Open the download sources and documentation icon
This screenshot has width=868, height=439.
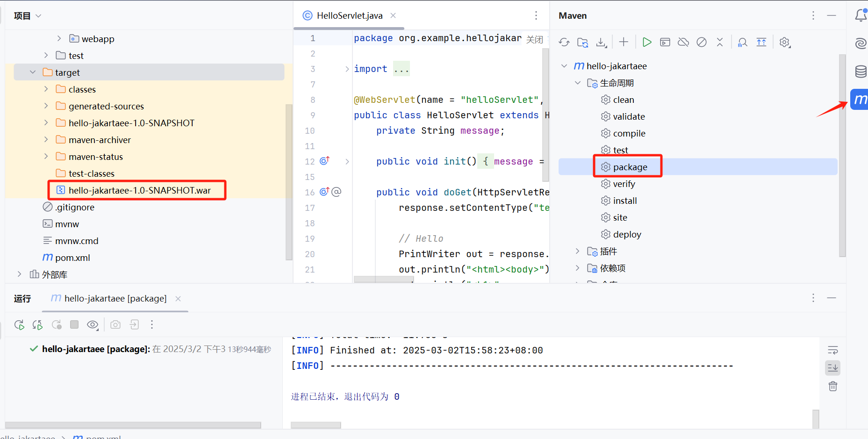(601, 43)
